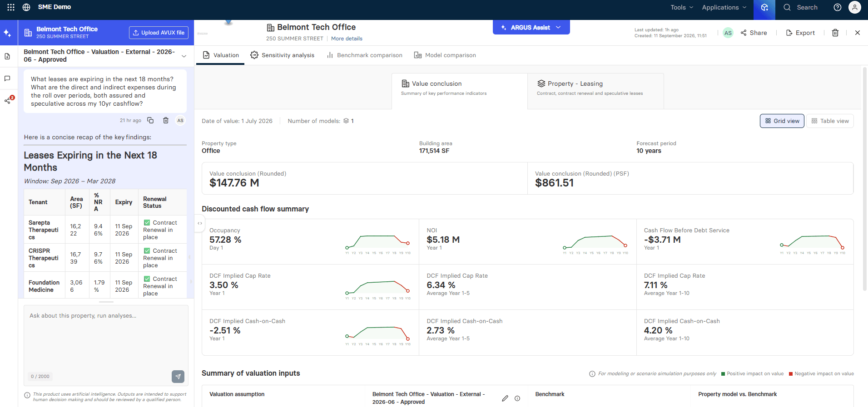Open the AI assistant sparkle icon in sidebar

(x=7, y=33)
